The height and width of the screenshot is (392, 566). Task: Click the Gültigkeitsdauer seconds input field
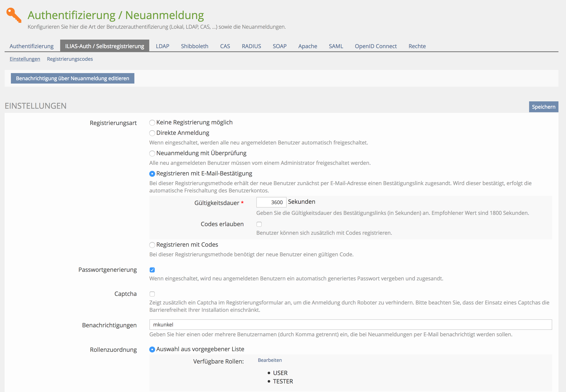[x=271, y=202]
